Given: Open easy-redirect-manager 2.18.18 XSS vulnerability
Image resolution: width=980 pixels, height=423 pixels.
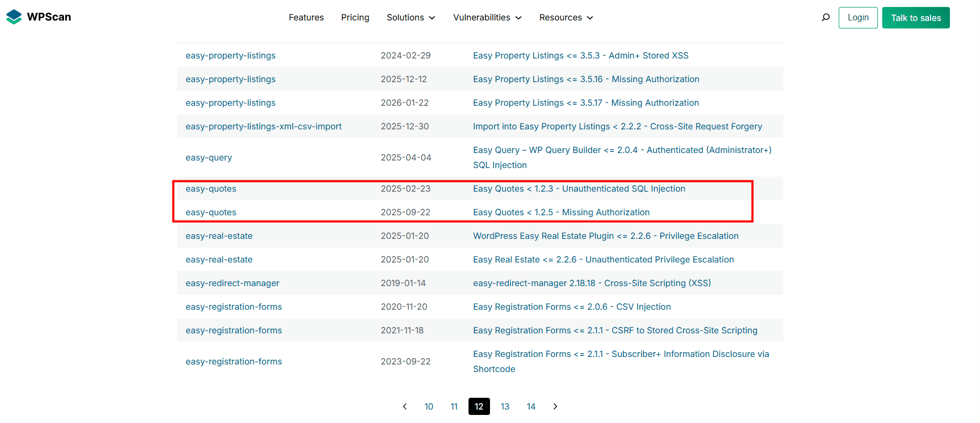Looking at the screenshot, I should 592,283.
